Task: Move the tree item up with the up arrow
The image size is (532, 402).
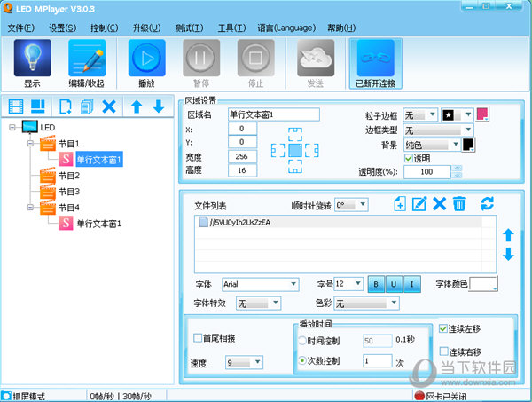Action: (x=137, y=106)
